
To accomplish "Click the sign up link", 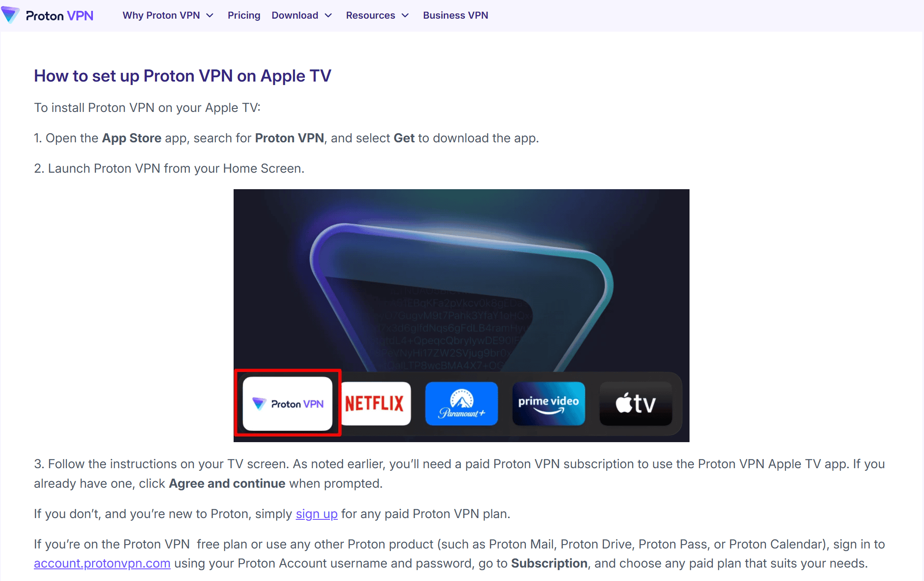I will (317, 514).
